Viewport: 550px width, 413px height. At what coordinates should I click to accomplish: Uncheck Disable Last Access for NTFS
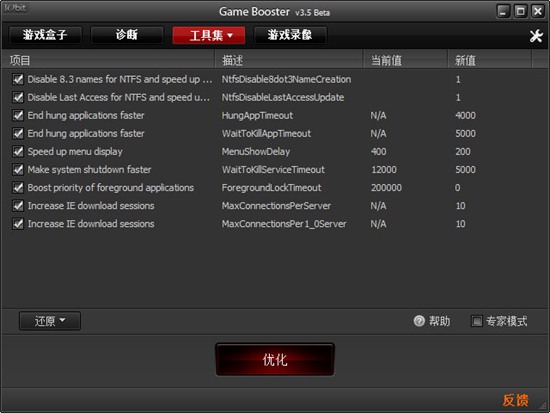(x=18, y=97)
